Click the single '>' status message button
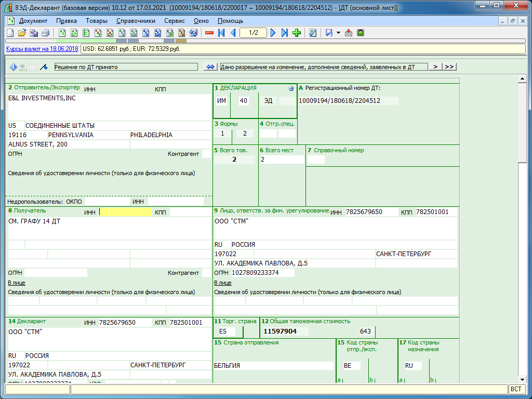 tap(435, 67)
